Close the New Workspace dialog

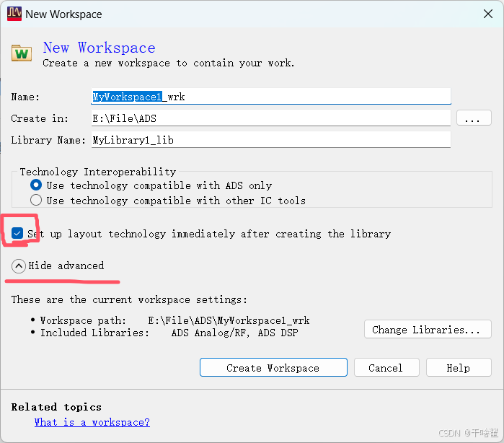(488, 14)
